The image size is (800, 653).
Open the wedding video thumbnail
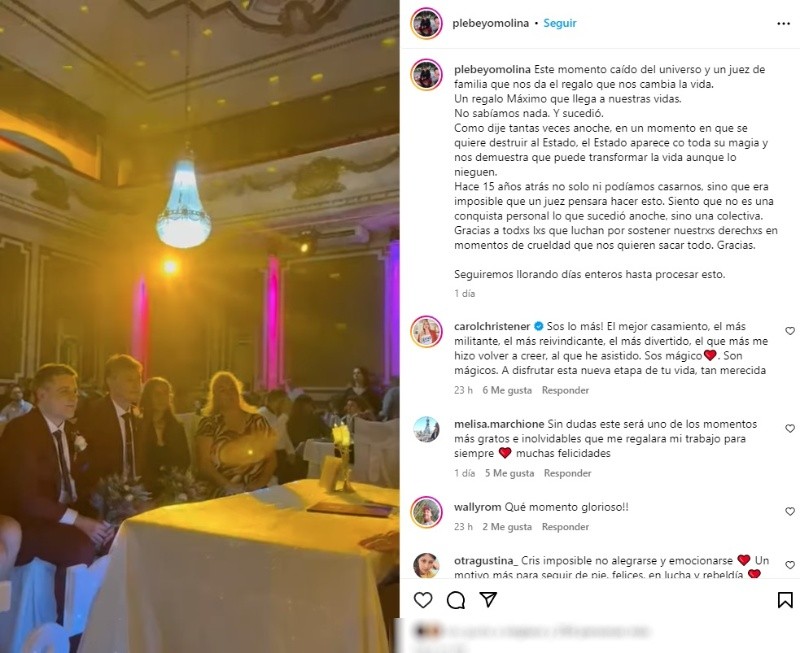click(x=199, y=326)
